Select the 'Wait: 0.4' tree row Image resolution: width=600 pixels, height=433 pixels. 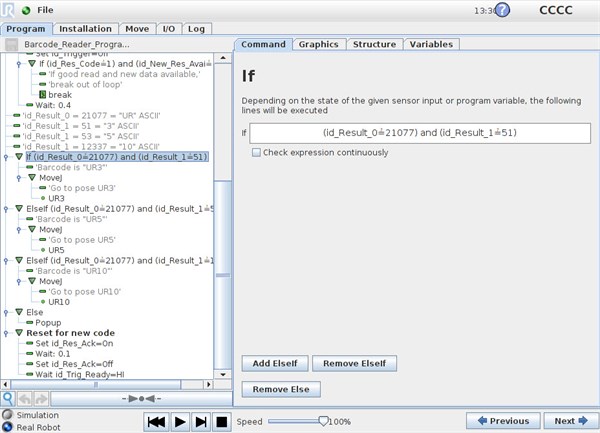coord(48,105)
